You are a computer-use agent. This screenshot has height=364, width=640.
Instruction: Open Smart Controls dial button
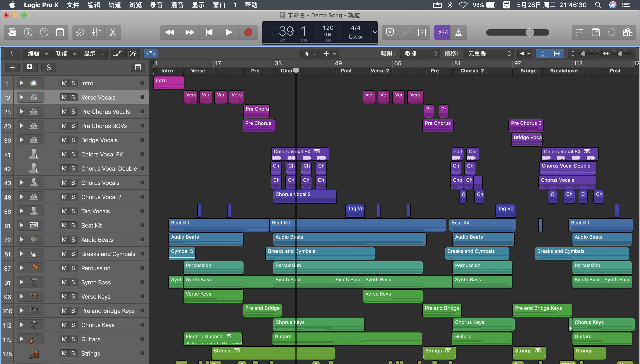pyautogui.click(x=80, y=32)
